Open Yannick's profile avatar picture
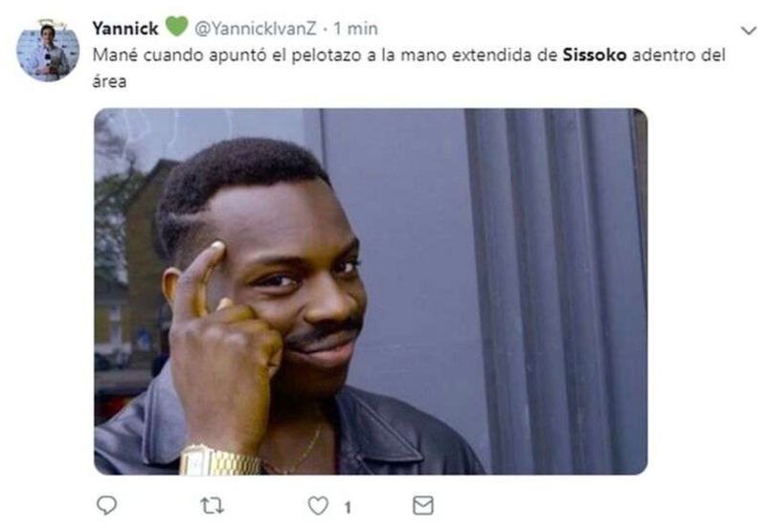Image resolution: width=766 pixels, height=532 pixels. 48,51
